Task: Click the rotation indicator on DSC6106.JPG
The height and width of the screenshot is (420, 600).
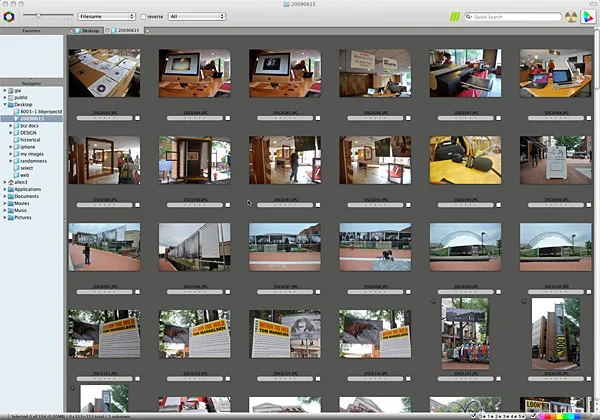Action: (524, 301)
